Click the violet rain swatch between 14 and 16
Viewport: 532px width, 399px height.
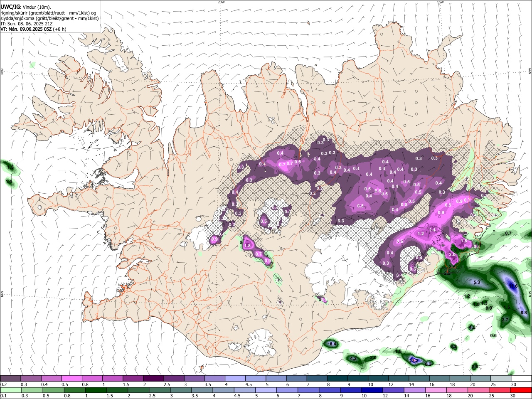pos(415,390)
